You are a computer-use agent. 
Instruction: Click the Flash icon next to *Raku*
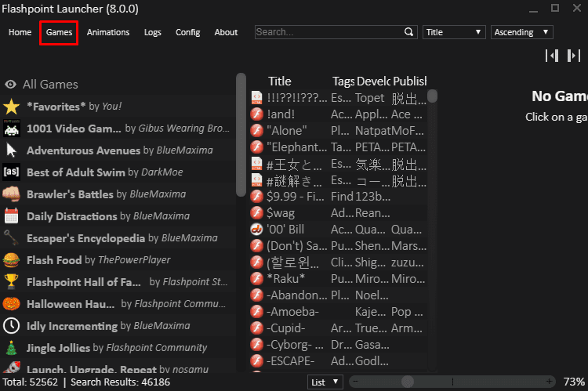[x=256, y=278]
